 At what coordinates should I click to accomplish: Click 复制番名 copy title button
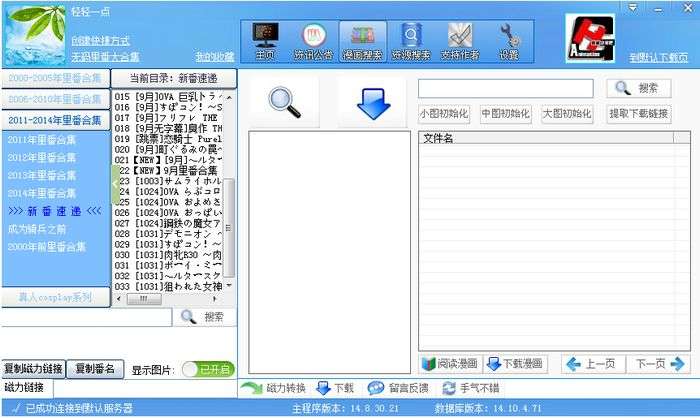tap(95, 369)
